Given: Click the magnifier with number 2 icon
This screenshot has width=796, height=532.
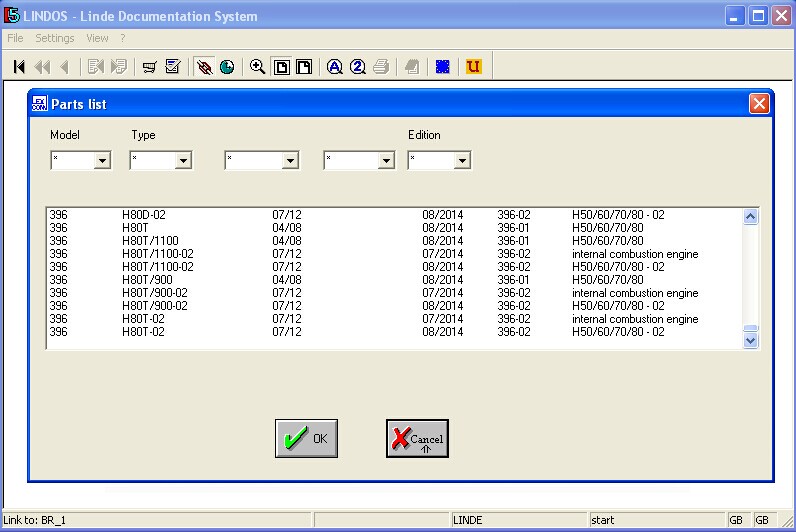Looking at the screenshot, I should click(x=358, y=66).
